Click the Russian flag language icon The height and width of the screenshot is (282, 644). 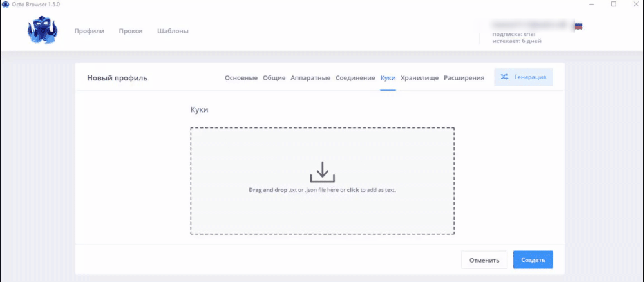click(579, 26)
